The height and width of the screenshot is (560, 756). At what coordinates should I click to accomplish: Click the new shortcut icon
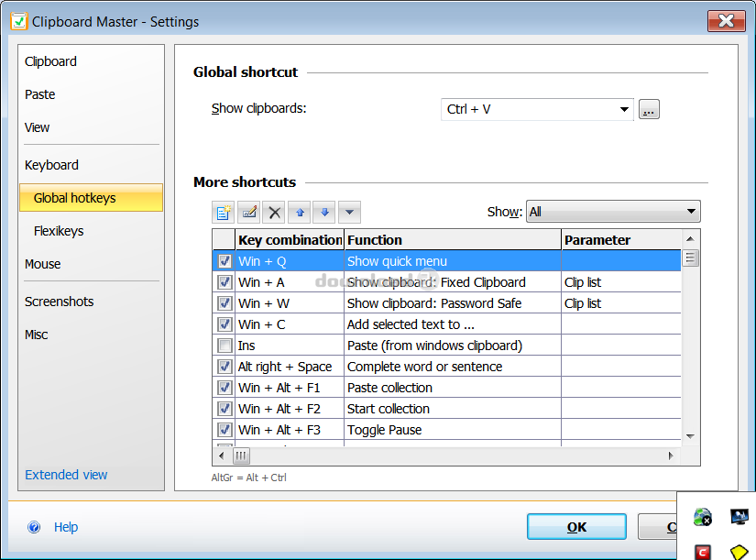click(x=223, y=213)
